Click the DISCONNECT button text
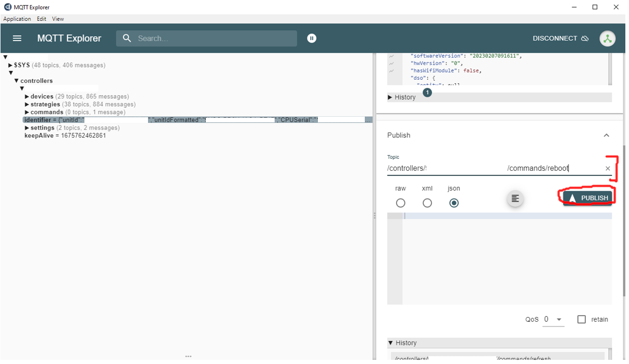Screen dimensions: 629x364 click(554, 39)
